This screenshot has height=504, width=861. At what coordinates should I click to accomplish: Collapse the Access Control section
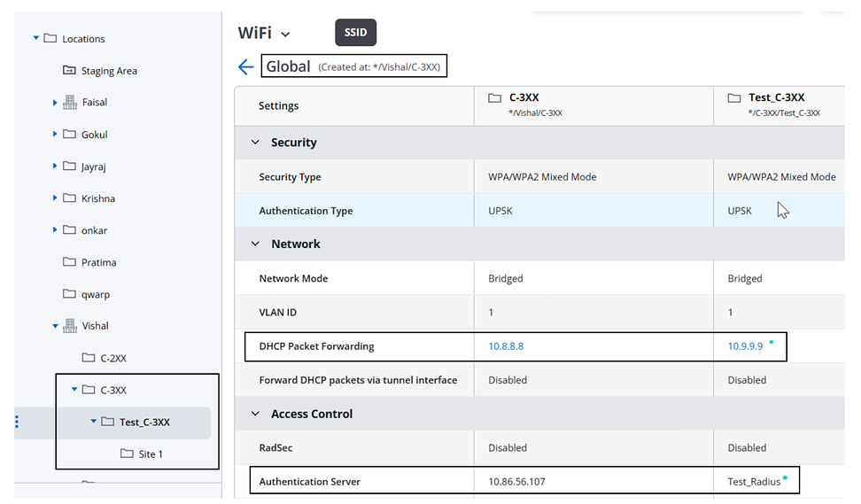pos(256,415)
